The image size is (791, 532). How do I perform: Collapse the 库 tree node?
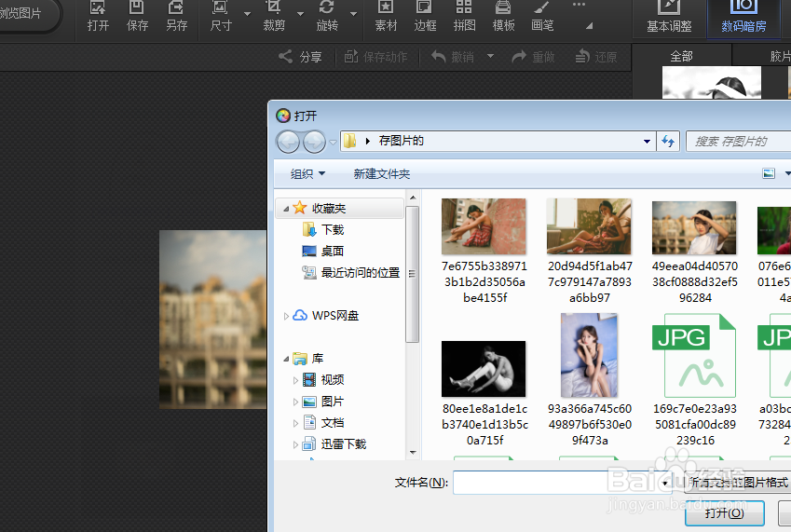[x=286, y=359]
